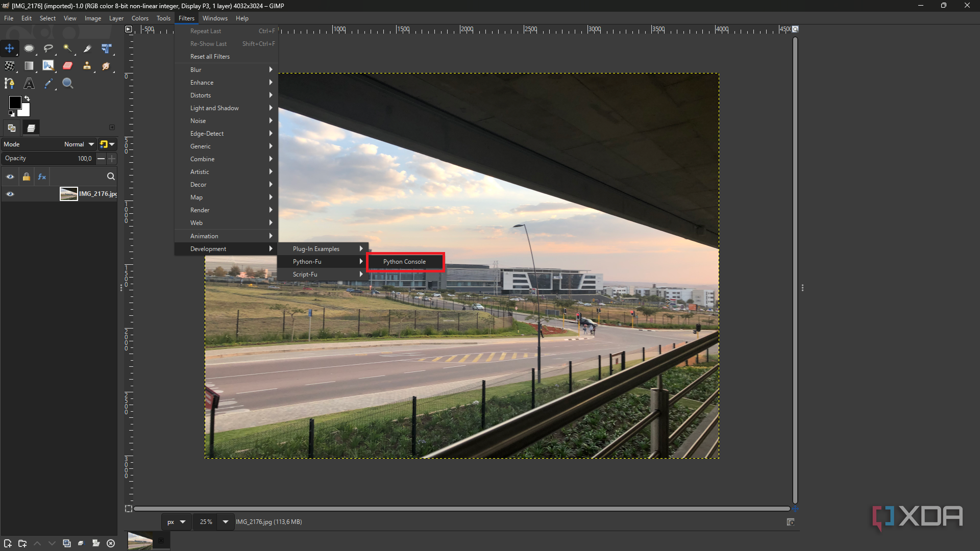Open the layer Mode dropdown

[49, 144]
